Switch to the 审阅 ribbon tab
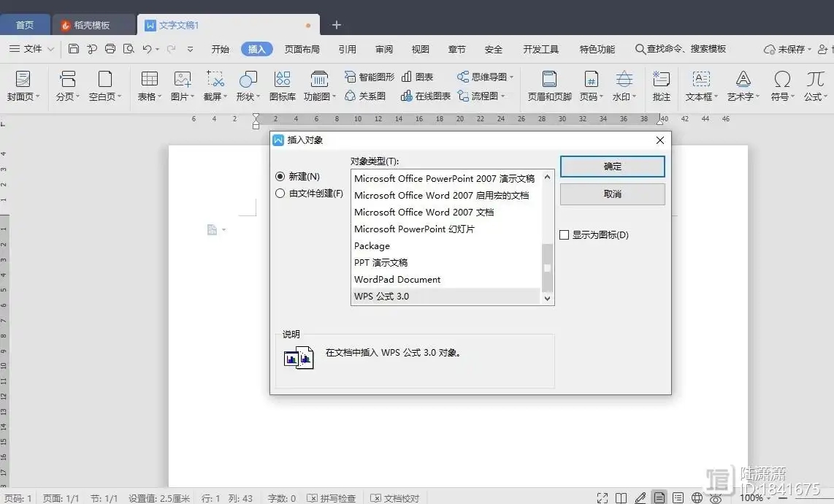This screenshot has height=504, width=834. coord(384,49)
